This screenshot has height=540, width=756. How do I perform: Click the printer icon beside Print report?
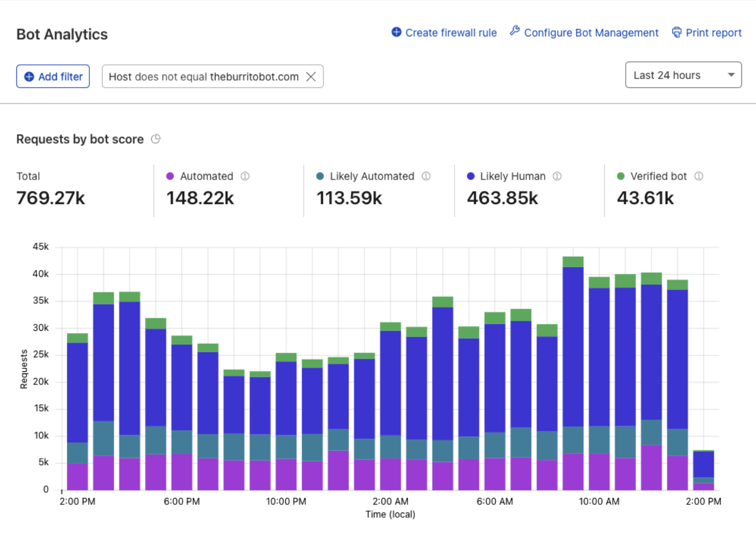676,32
